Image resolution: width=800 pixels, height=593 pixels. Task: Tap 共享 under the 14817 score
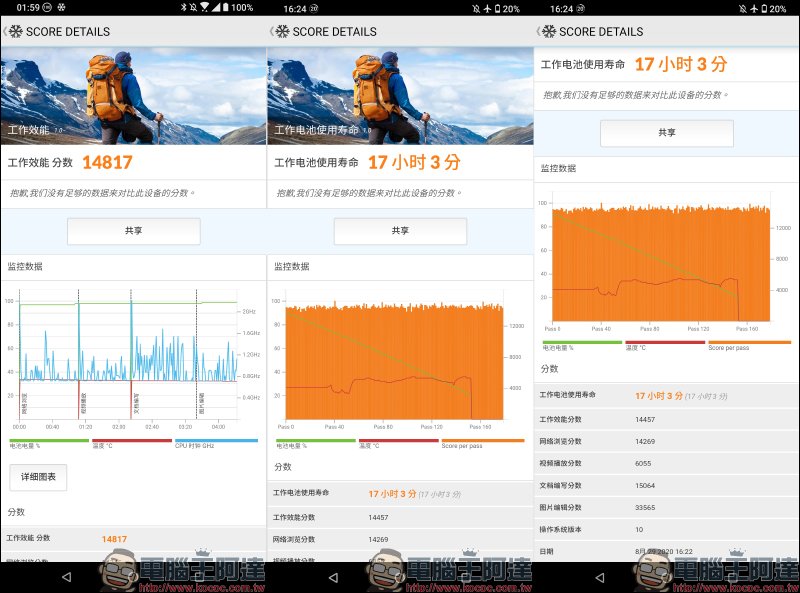(134, 231)
